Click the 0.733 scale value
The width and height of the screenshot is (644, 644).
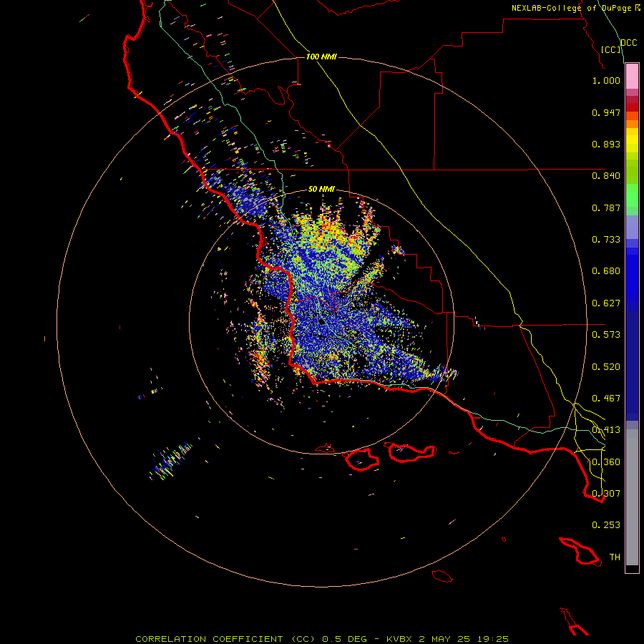606,240
